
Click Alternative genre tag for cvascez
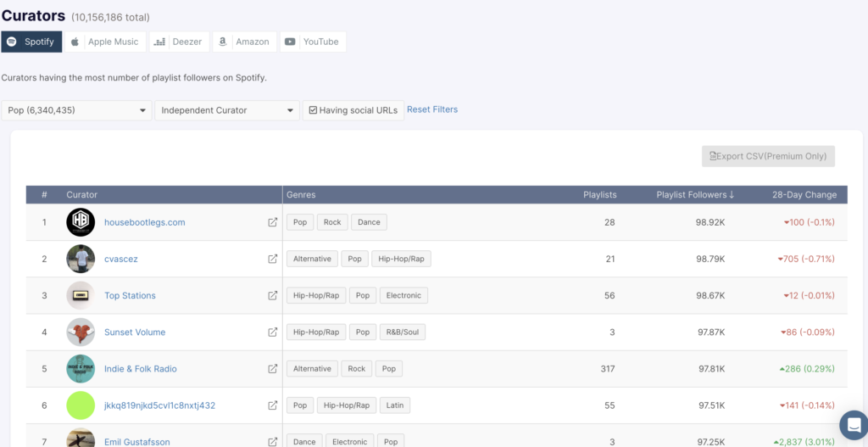click(x=312, y=259)
